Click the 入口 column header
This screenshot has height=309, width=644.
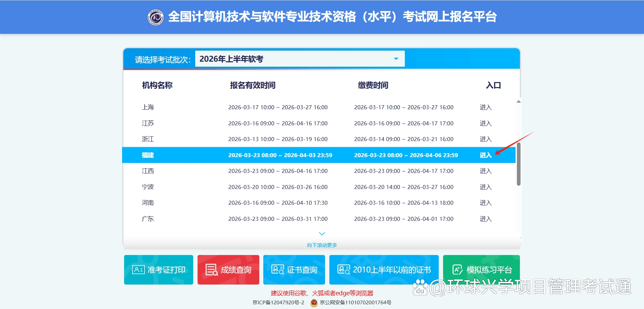coord(493,85)
